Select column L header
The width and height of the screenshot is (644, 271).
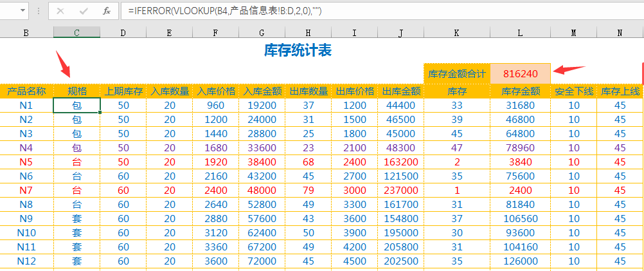[x=521, y=32]
